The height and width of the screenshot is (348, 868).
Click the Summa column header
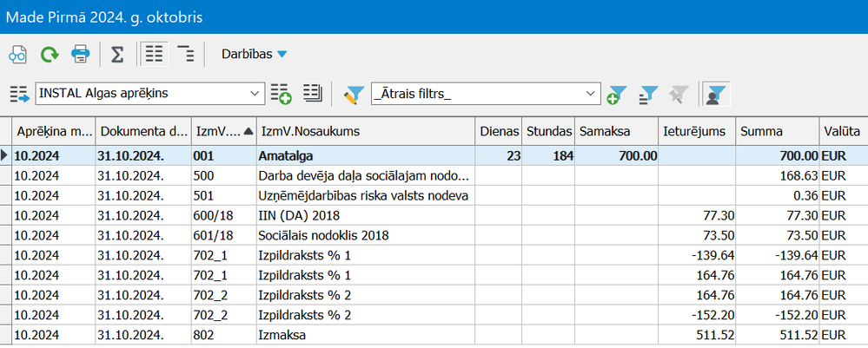778,131
